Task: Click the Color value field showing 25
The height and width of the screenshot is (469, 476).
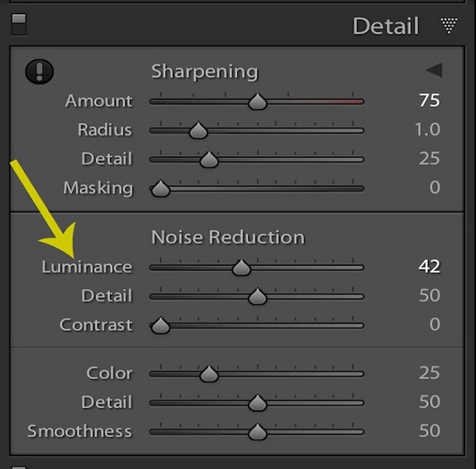Action: click(x=429, y=373)
